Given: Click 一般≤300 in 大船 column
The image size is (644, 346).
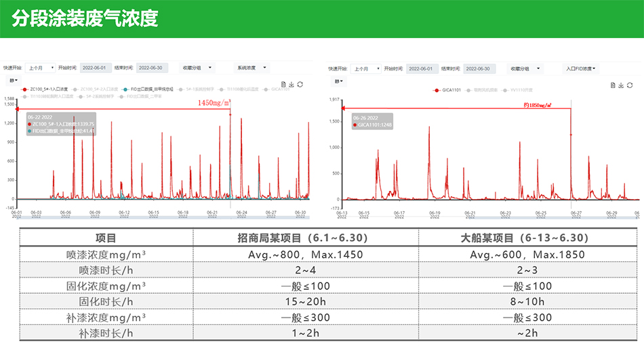Looking at the screenshot, I should (527, 318).
